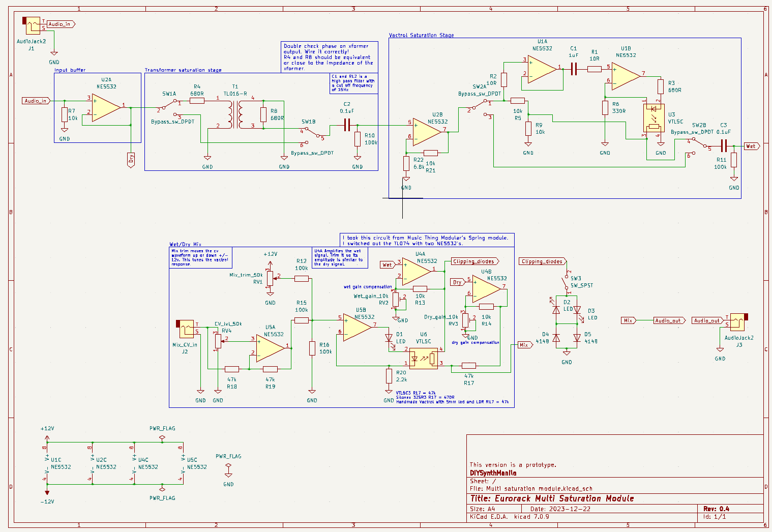
Task: Select the RV1 Mix_trim_50k potentiometer symbol
Action: (270, 278)
